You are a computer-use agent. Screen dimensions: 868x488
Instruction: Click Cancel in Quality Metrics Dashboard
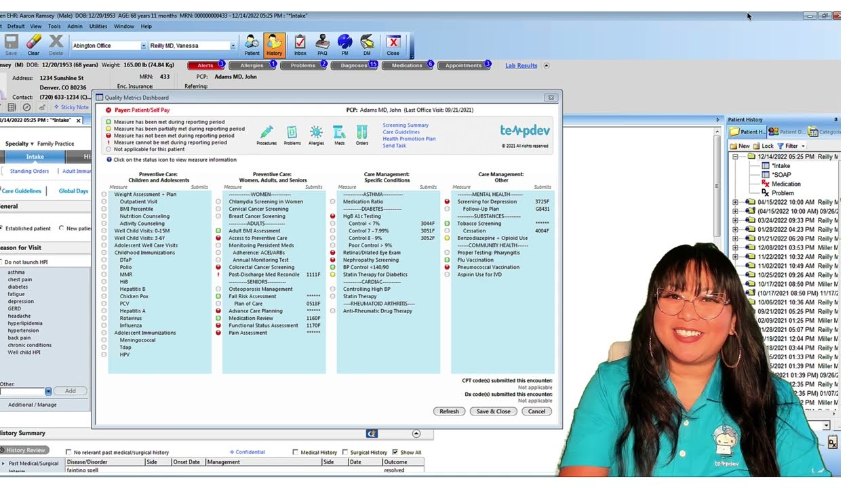536,411
